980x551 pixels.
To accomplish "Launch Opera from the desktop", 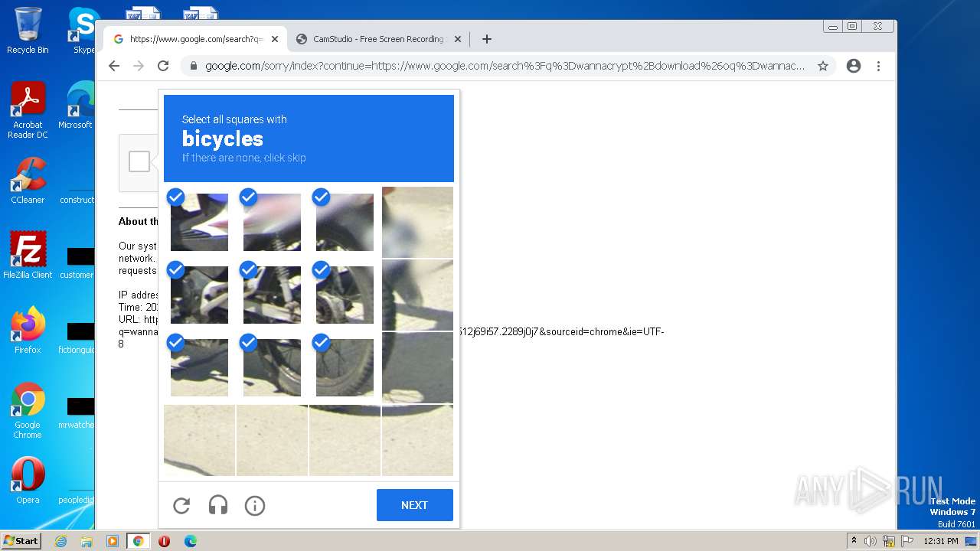I will (28, 481).
